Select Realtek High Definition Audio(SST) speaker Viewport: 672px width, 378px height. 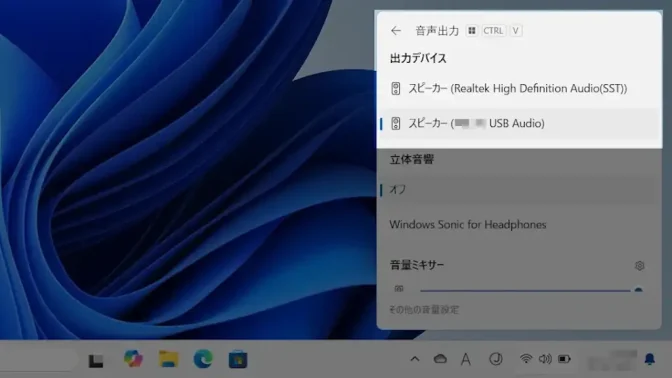pos(519,89)
